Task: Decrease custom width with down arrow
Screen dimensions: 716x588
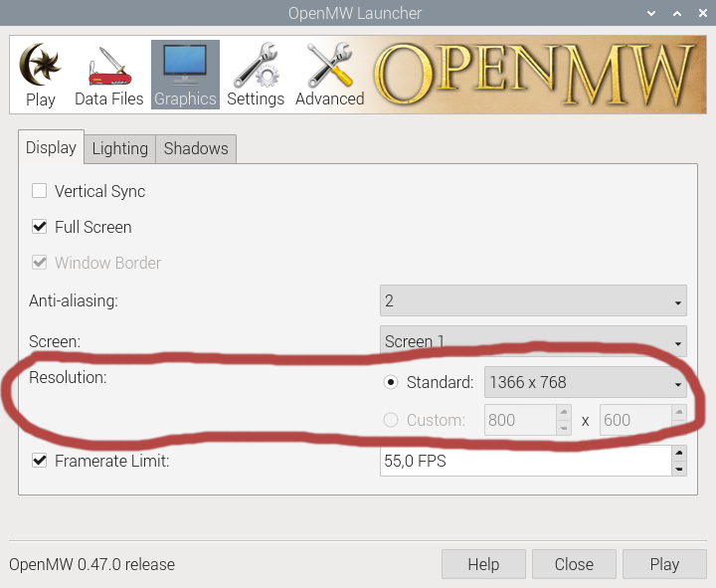Action: (x=564, y=428)
